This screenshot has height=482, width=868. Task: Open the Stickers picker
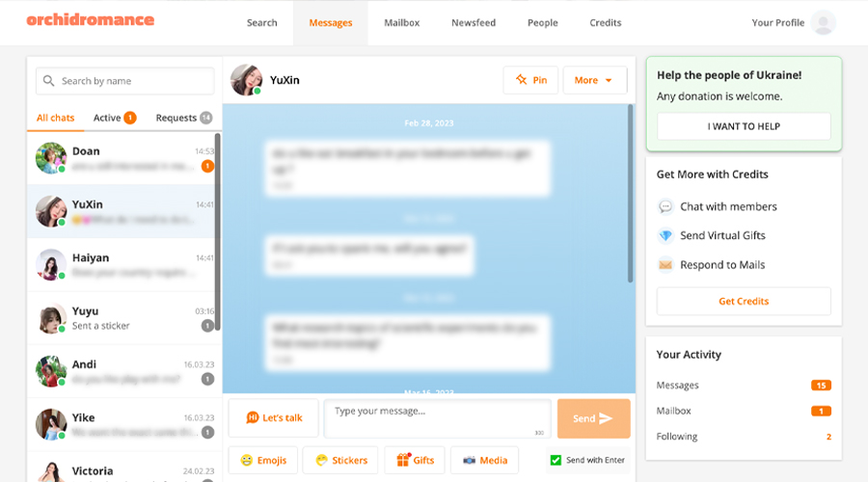pyautogui.click(x=340, y=461)
